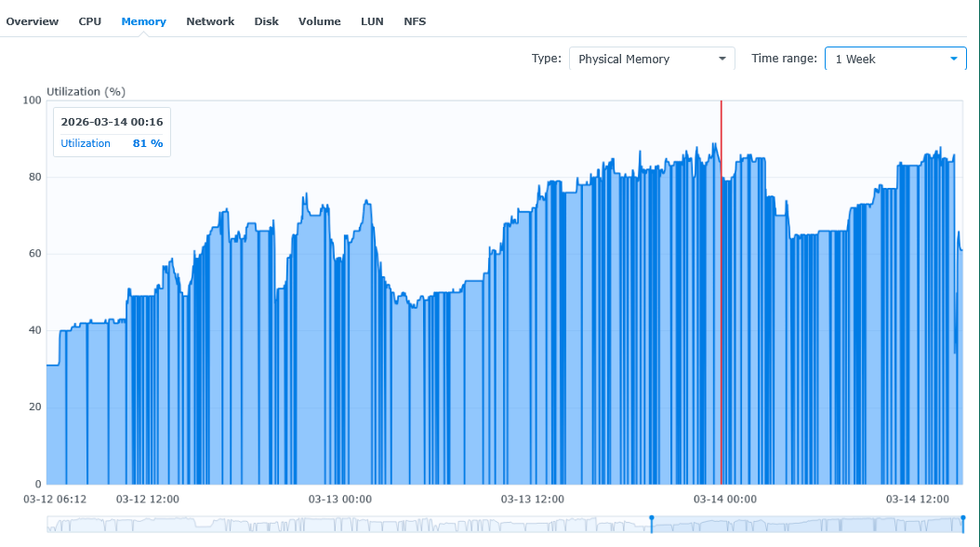Click the 03-14 00:00 axis label
The width and height of the screenshot is (980, 547).
(x=725, y=499)
